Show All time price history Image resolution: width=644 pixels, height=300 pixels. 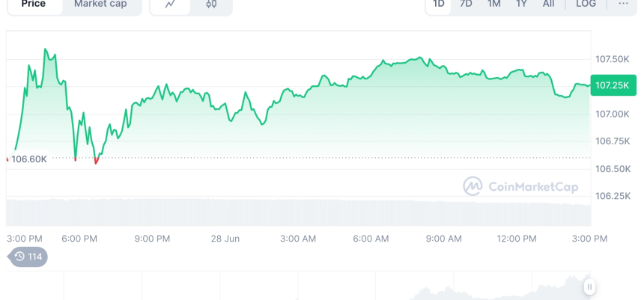tap(549, 4)
